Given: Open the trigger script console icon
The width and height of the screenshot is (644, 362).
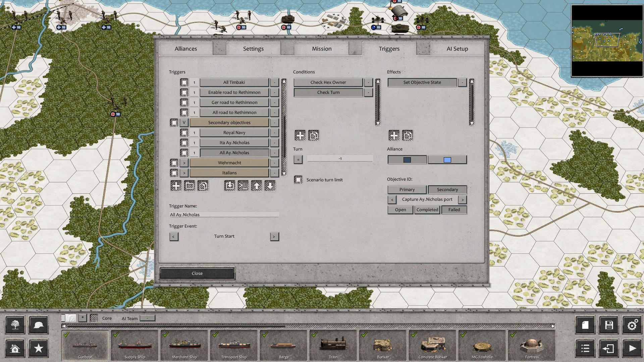Looking at the screenshot, I should coord(243,186).
